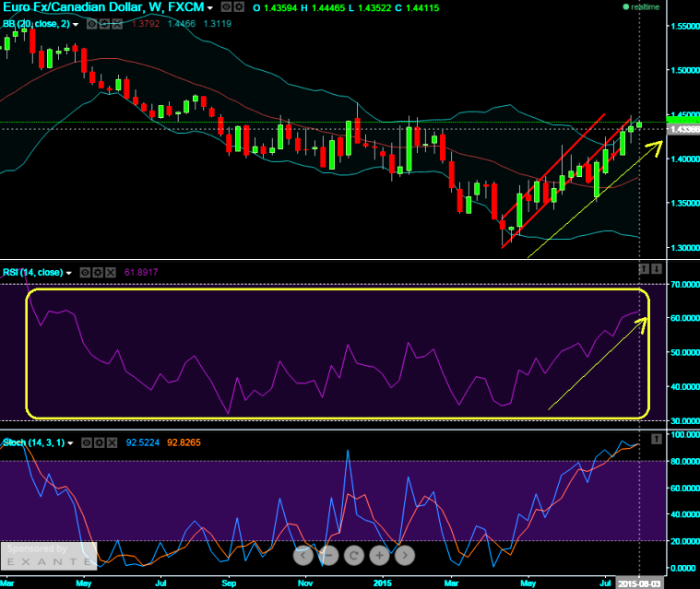This screenshot has height=589, width=700.
Task: Click the low price value 1.43522
Action: coord(374,8)
